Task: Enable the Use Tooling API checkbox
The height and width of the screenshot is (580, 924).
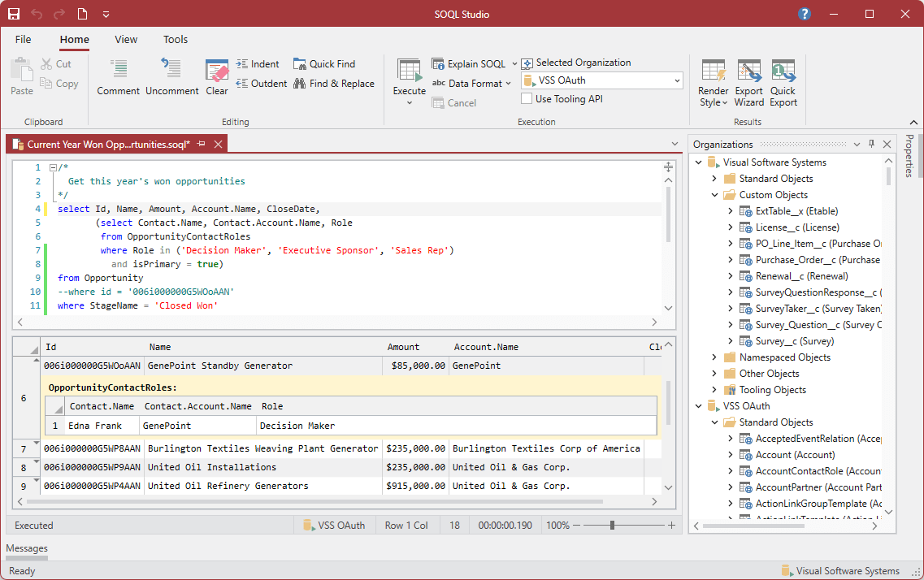Action: [527, 99]
